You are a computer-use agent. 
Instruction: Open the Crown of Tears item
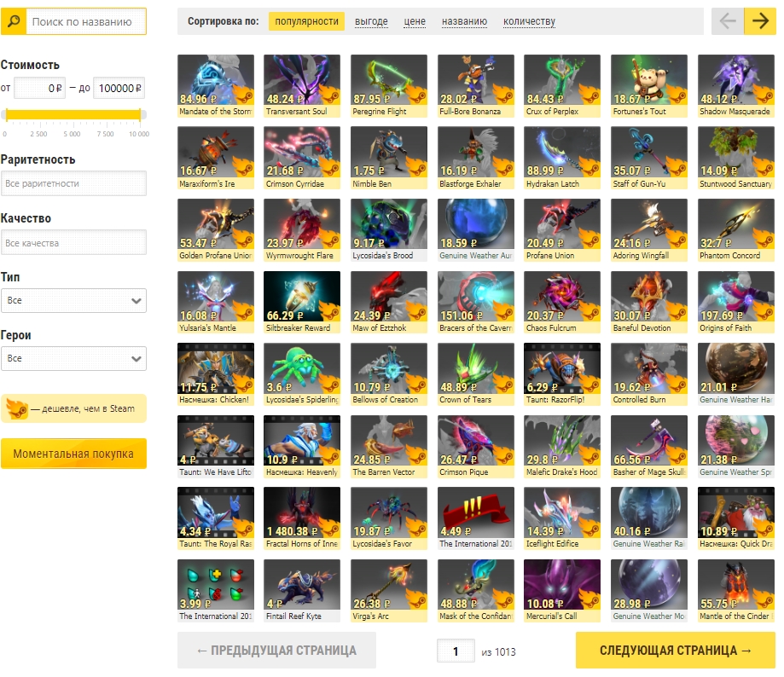coord(475,374)
